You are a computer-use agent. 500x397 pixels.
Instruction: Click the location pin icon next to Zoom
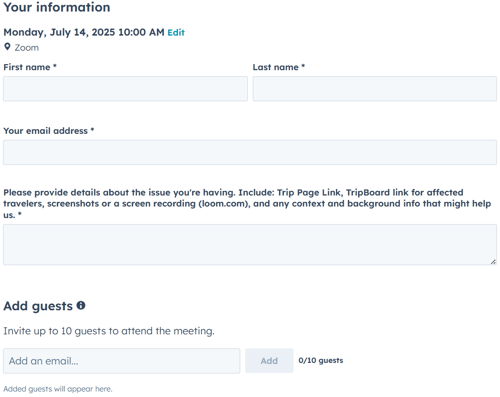point(7,47)
